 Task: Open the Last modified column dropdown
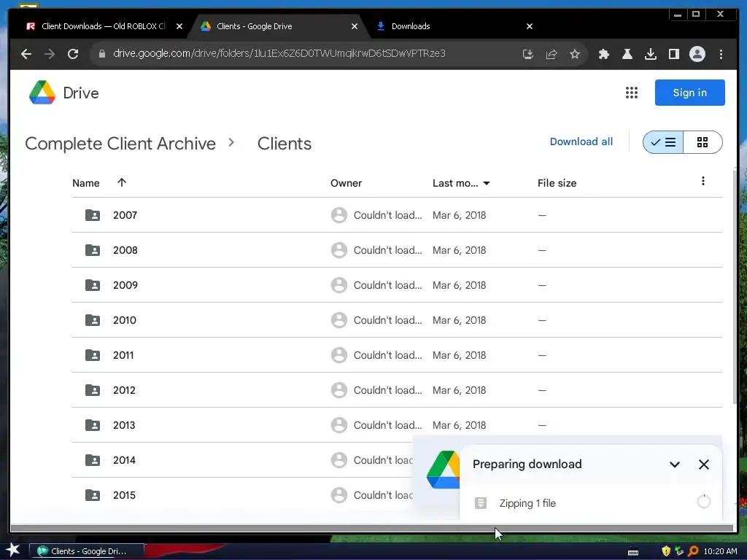[x=487, y=183]
